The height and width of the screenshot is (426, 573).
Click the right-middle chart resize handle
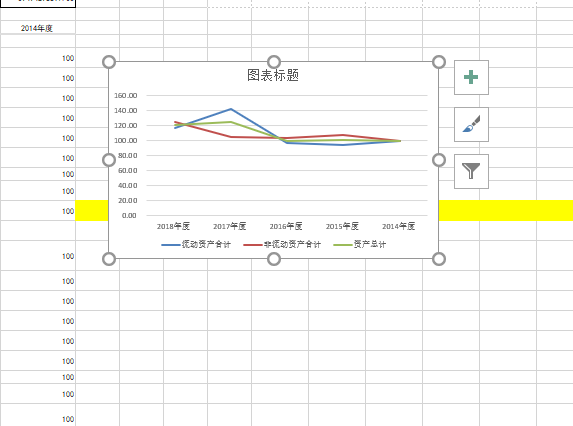439,160
